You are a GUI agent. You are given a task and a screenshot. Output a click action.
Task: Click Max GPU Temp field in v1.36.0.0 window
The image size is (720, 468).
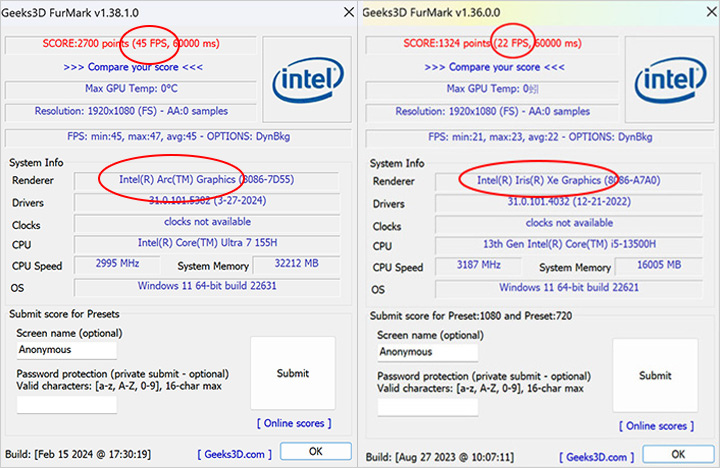point(492,89)
